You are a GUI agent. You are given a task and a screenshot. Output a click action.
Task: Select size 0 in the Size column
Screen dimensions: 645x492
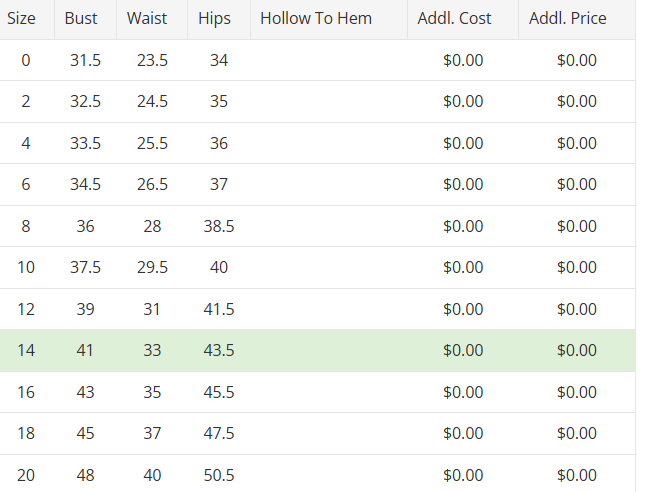pos(25,61)
